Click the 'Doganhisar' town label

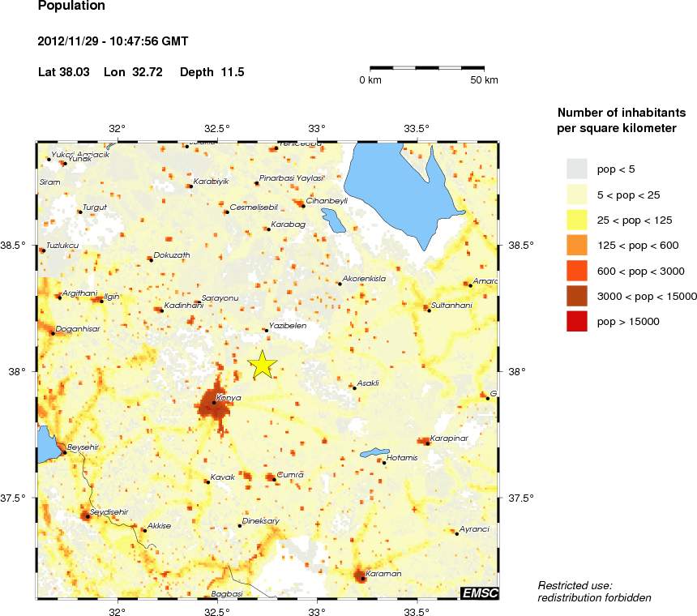[78, 329]
